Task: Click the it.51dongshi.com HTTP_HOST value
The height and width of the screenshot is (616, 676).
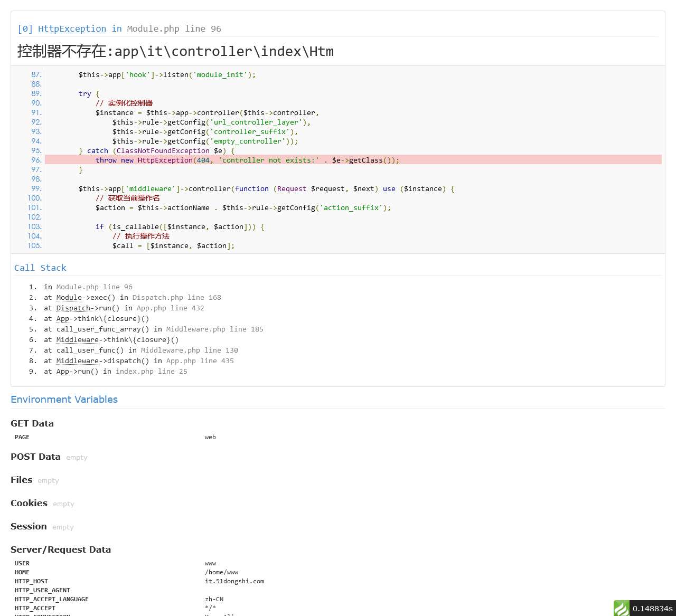Action: [234, 581]
